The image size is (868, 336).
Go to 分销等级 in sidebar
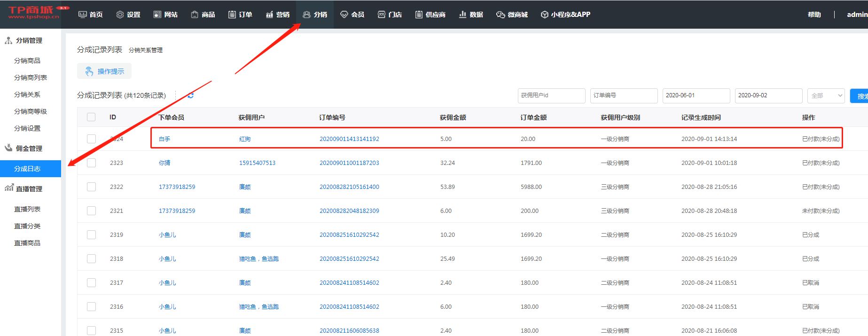click(31, 111)
